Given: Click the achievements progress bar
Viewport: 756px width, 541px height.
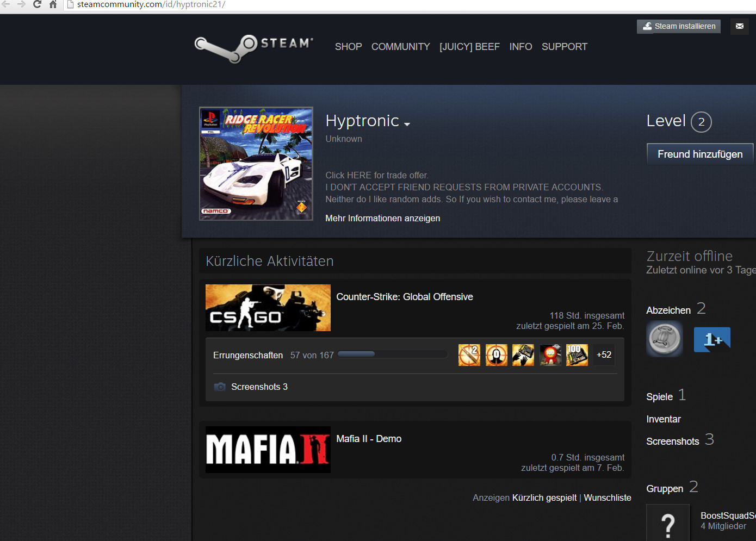Looking at the screenshot, I should tap(392, 355).
